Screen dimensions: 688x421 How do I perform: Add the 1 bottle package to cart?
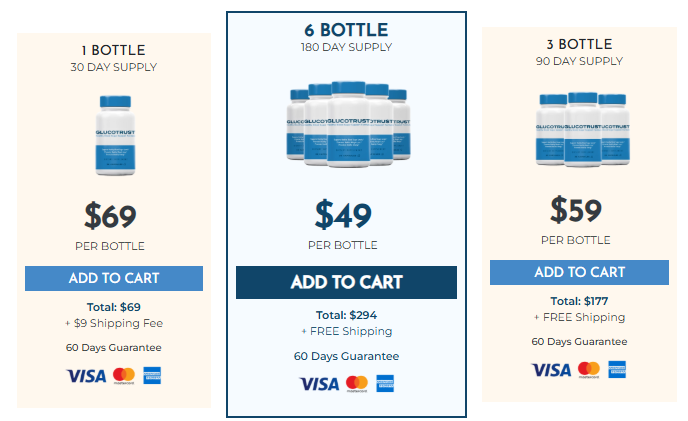tap(114, 278)
